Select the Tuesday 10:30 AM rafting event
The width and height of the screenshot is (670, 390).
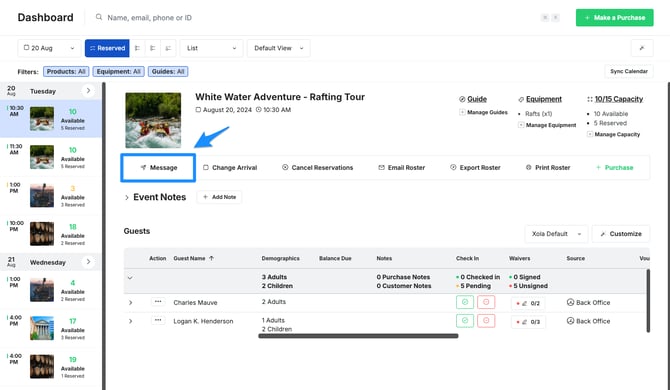tap(51, 119)
